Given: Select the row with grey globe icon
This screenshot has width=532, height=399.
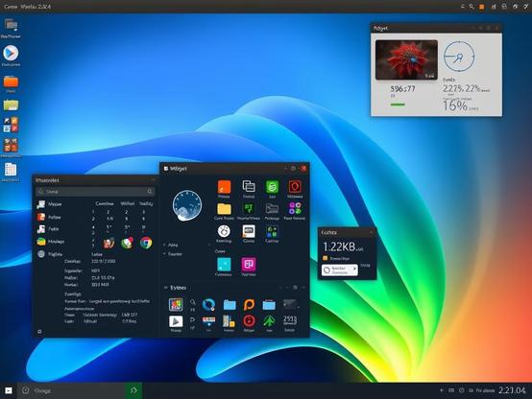Looking at the screenshot, I should pos(50,254).
